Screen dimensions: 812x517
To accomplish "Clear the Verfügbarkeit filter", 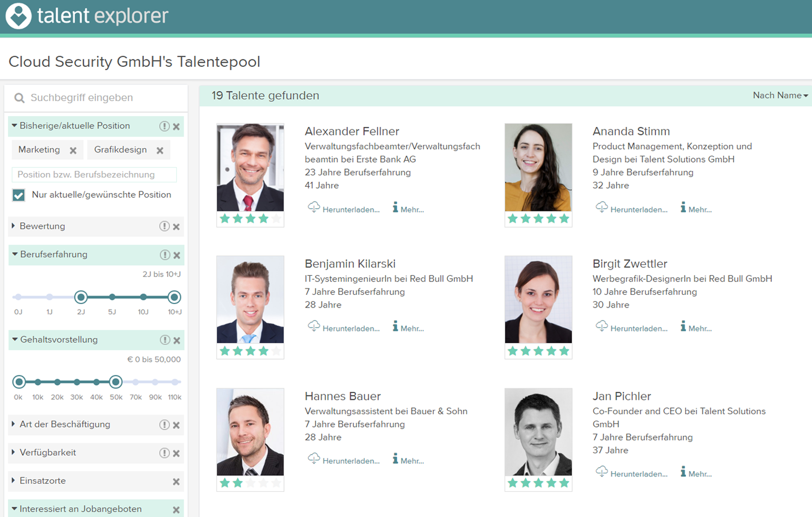I will [176, 453].
